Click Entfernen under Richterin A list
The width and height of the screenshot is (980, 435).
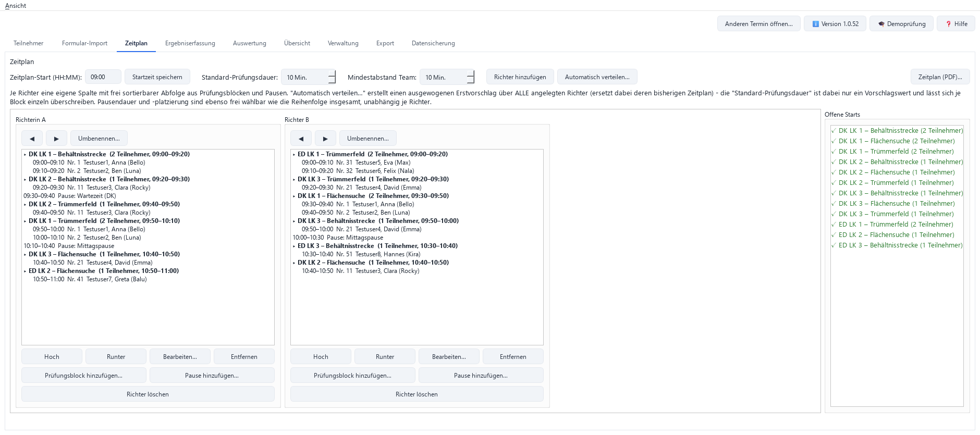coord(244,357)
